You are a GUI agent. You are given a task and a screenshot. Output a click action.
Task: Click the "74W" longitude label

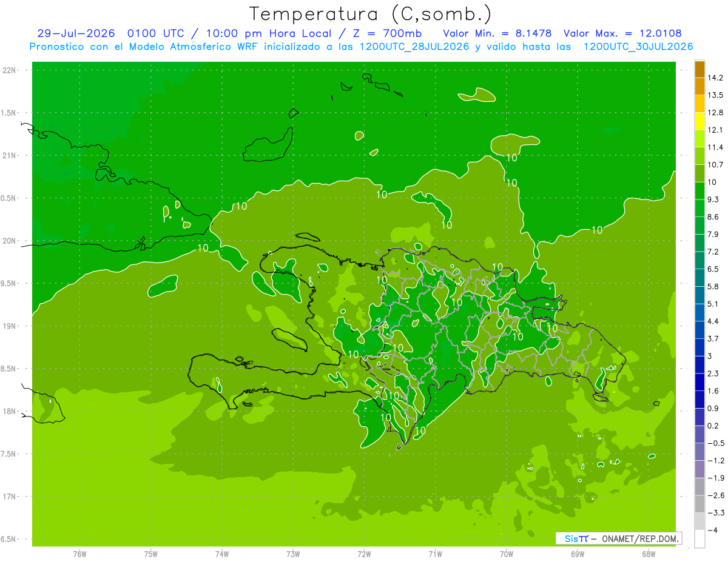pyautogui.click(x=222, y=554)
